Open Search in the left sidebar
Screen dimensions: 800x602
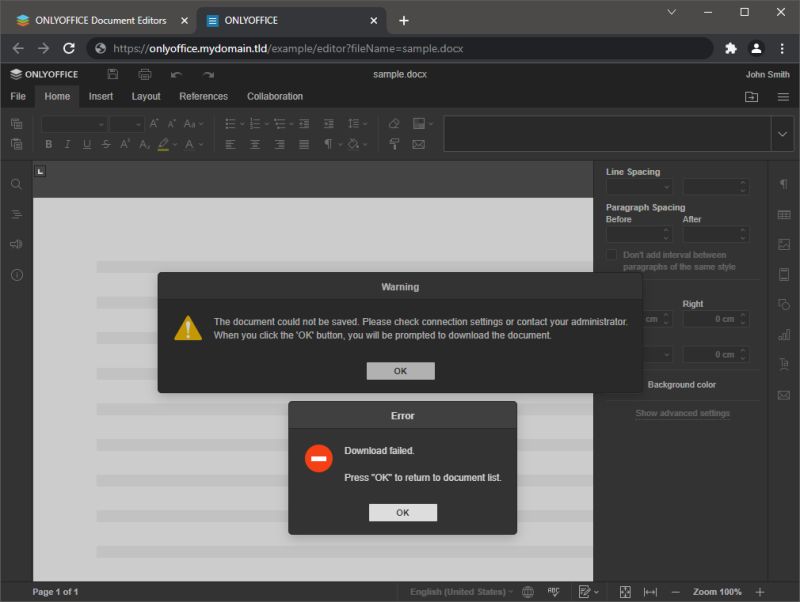pyautogui.click(x=16, y=184)
